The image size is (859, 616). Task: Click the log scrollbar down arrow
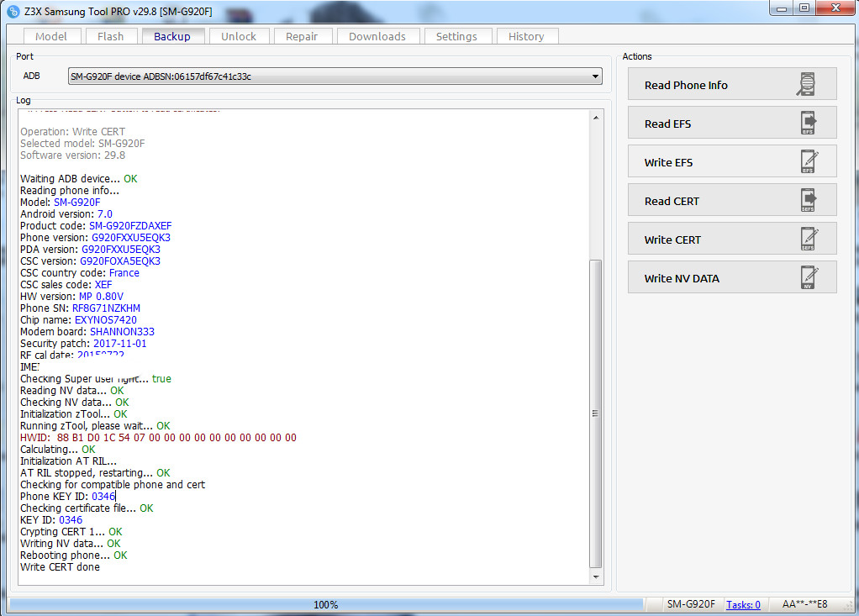(x=595, y=577)
